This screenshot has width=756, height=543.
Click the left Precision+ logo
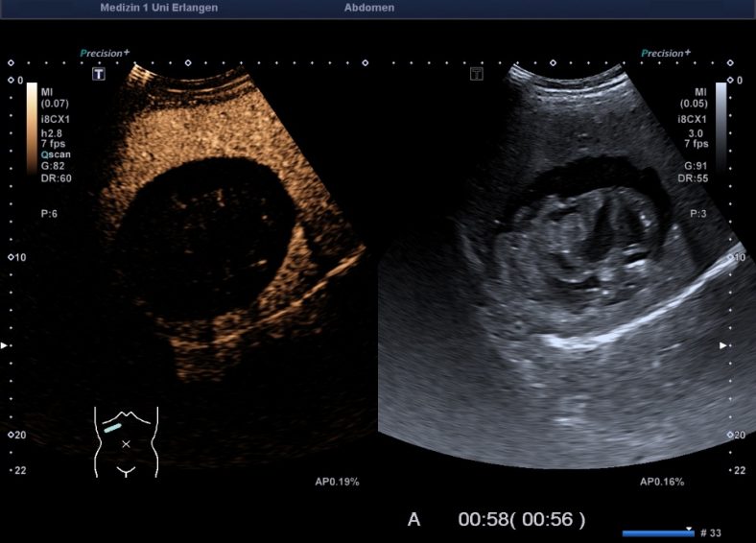(x=106, y=54)
